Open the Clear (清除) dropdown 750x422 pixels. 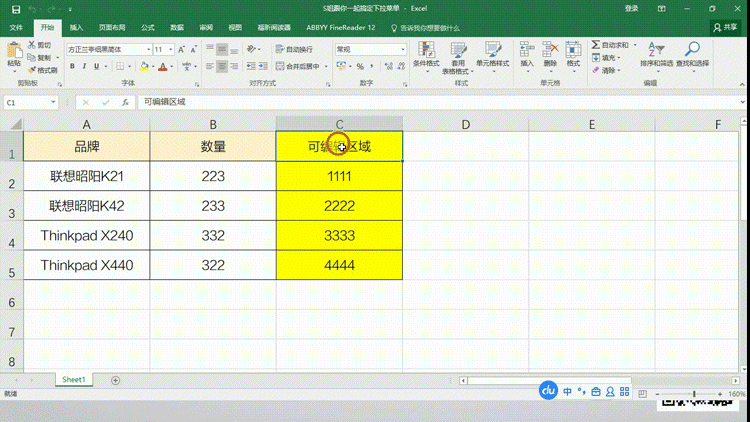(x=607, y=70)
